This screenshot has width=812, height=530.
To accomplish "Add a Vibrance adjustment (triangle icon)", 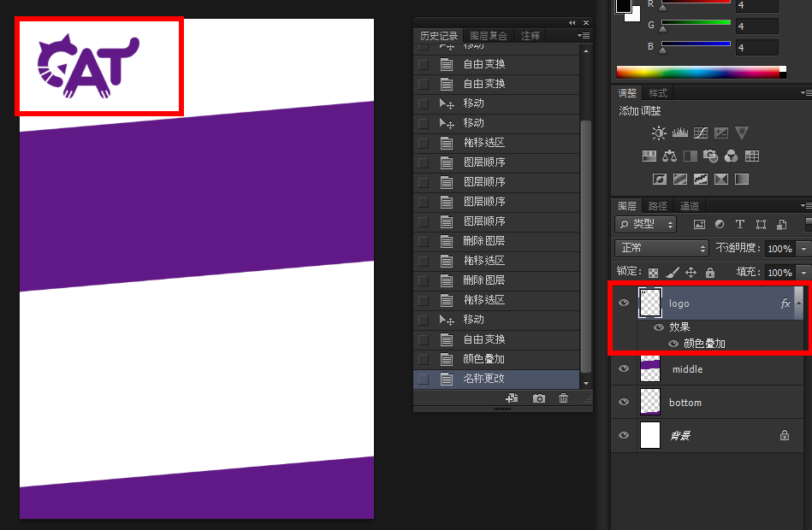I will point(742,133).
